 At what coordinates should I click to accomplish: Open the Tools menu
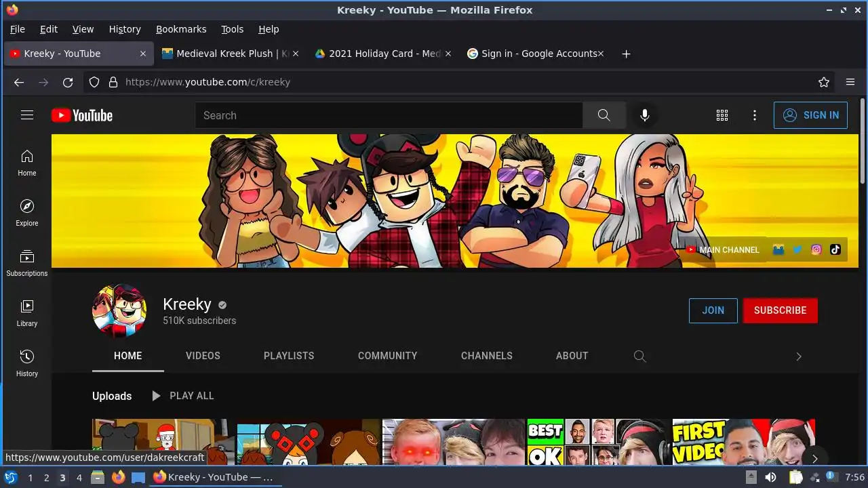[232, 29]
